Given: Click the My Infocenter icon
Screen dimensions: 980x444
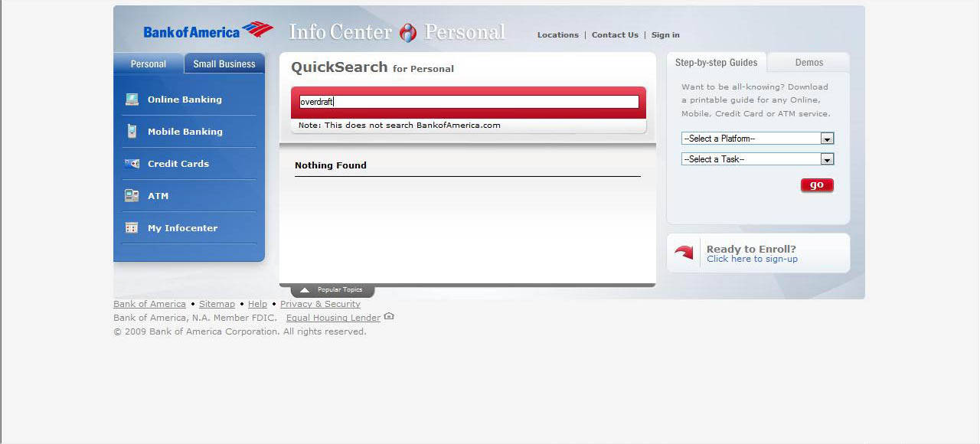Looking at the screenshot, I should 132,228.
